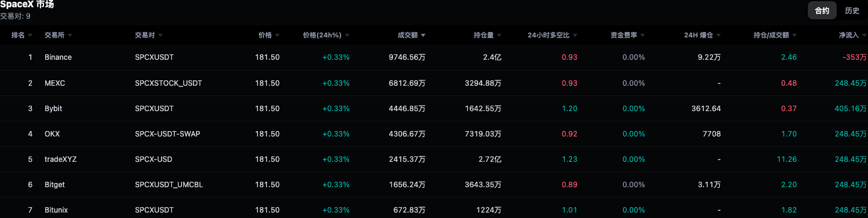868x218 pixels.
Task: Click Bitunix volume 672.83万
Action: click(409, 210)
